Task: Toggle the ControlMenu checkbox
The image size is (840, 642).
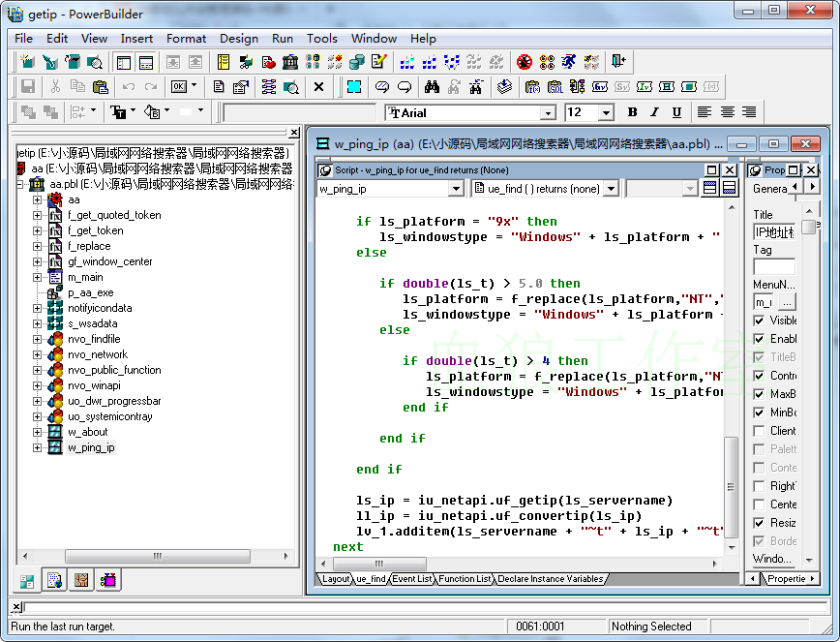Action: pos(759,376)
